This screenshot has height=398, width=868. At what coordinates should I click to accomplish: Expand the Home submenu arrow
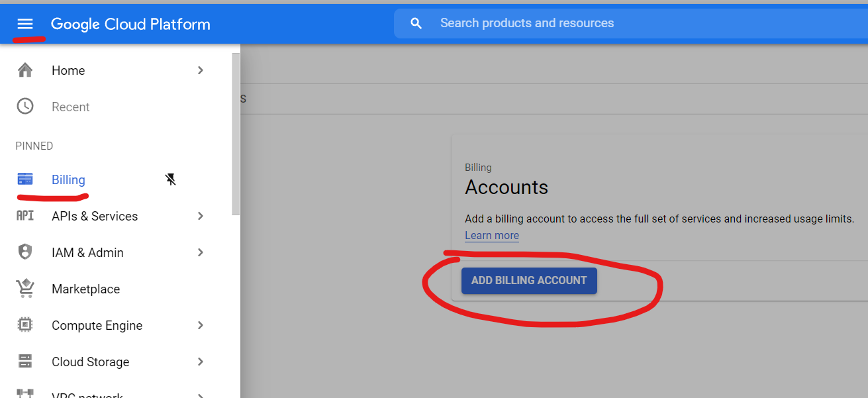(201, 70)
